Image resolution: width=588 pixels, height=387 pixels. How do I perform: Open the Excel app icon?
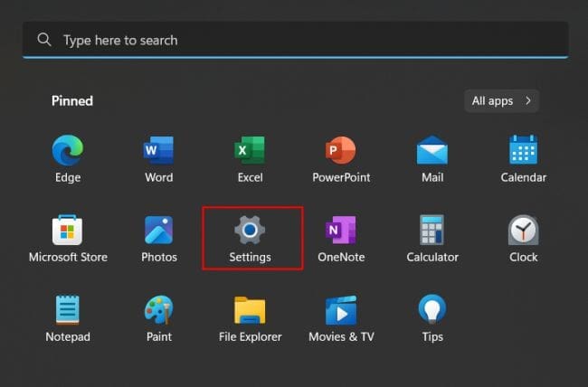coord(250,150)
